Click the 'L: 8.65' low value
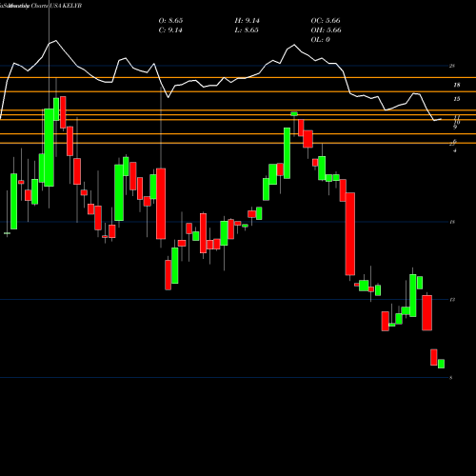Image resolution: width=476 pixels, height=476 pixels. (x=247, y=30)
